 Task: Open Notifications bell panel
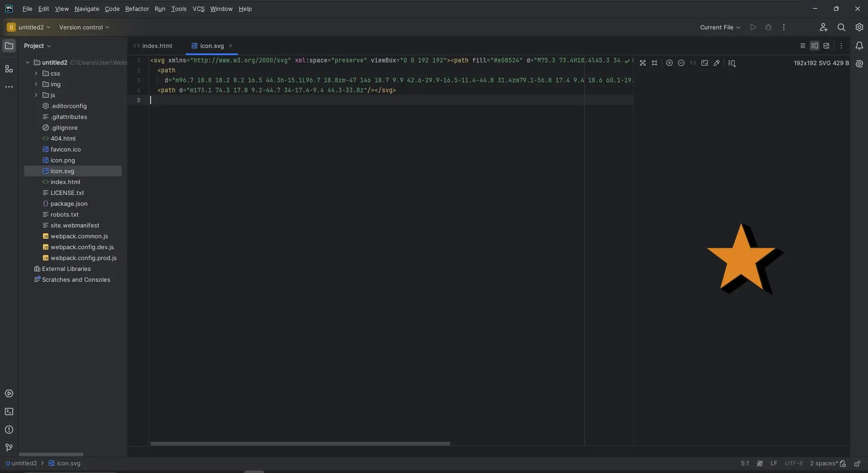pos(859,46)
